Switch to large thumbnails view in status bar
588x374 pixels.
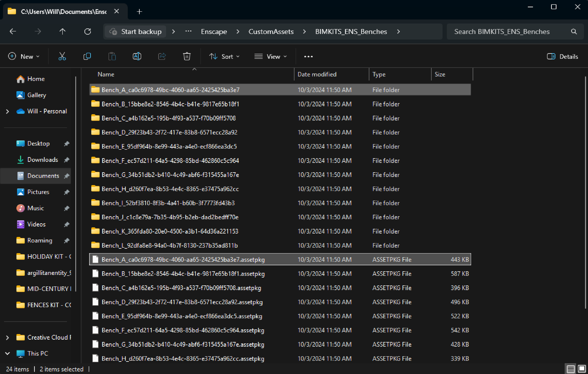582,369
